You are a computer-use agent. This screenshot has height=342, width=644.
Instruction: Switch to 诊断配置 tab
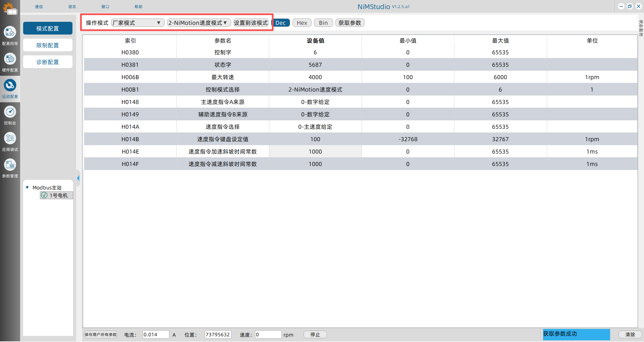click(48, 62)
